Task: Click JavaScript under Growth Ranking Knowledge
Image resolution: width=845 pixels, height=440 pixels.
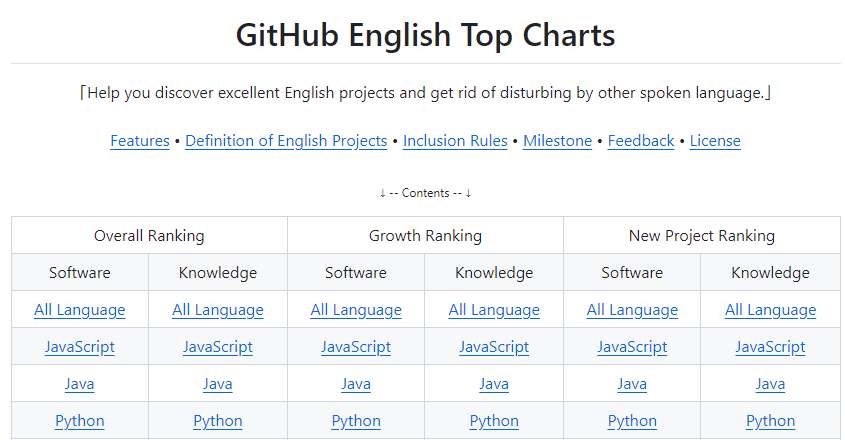Action: click(494, 347)
